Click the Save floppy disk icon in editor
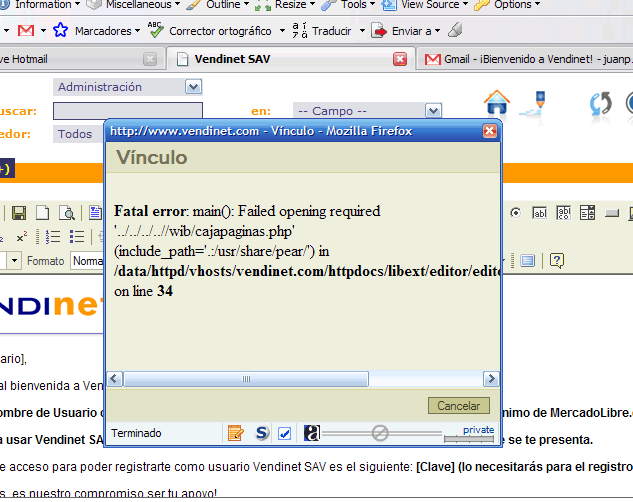Viewport: 633px width, 502px height. [x=19, y=213]
